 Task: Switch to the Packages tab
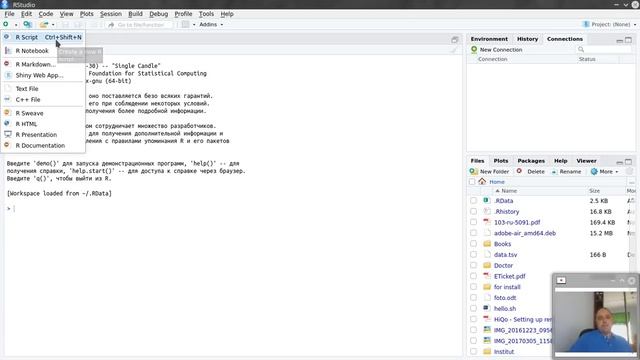[x=531, y=161]
